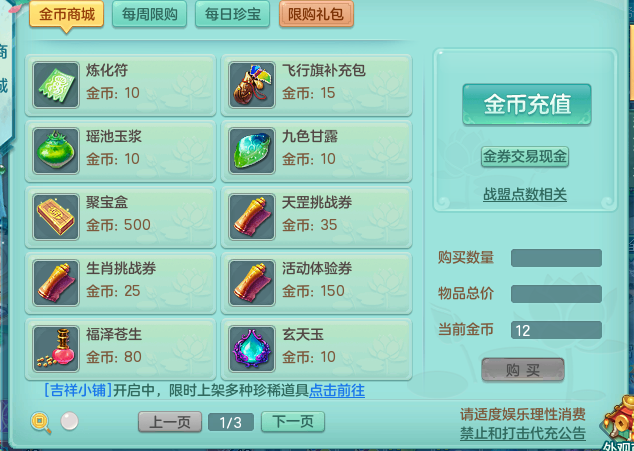This screenshot has width=634, height=451.
Task: Choose the 瑶池玉浆 green jar icon
Action: (56, 151)
